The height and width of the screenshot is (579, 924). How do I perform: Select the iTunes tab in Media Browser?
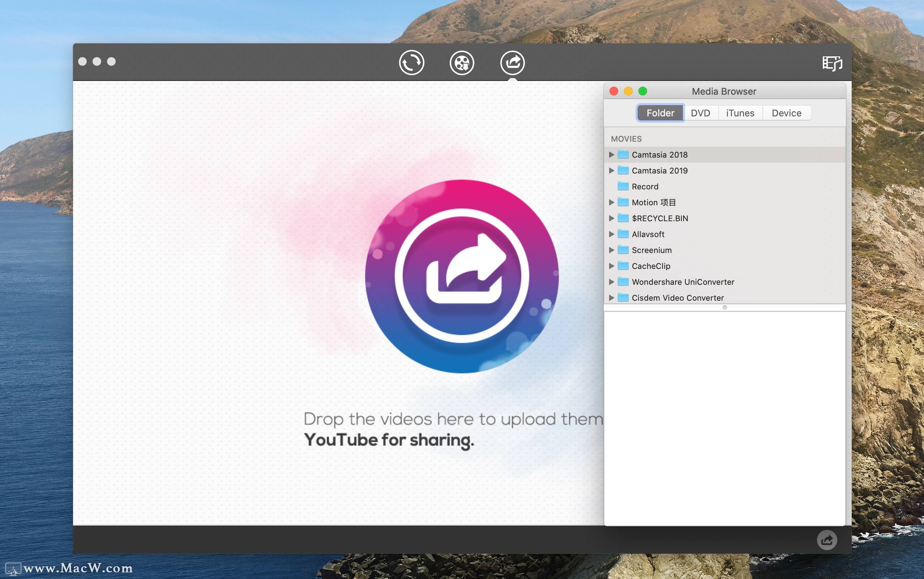point(740,112)
